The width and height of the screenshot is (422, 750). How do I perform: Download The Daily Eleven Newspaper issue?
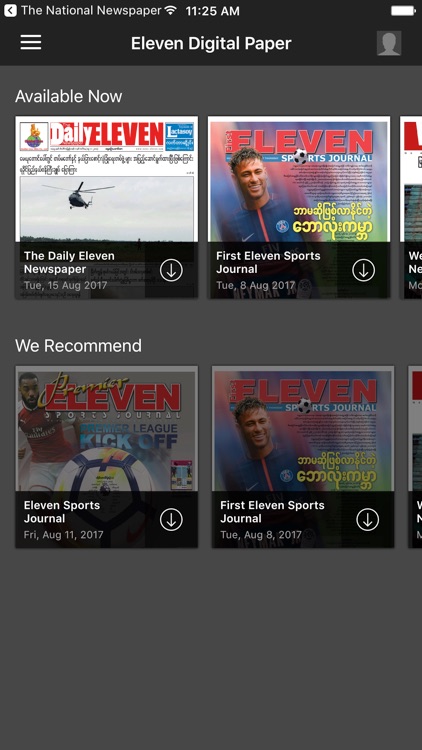[x=171, y=270]
